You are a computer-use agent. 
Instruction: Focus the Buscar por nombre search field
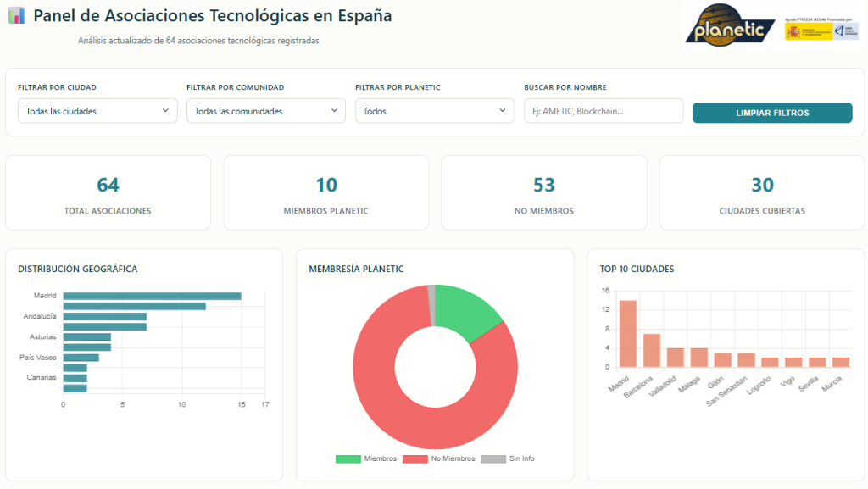click(x=604, y=111)
